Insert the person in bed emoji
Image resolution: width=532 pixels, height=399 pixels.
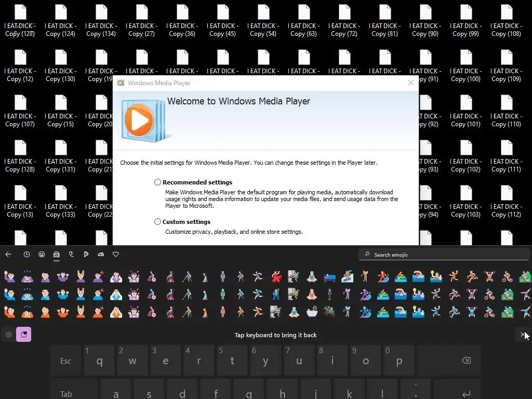click(329, 277)
